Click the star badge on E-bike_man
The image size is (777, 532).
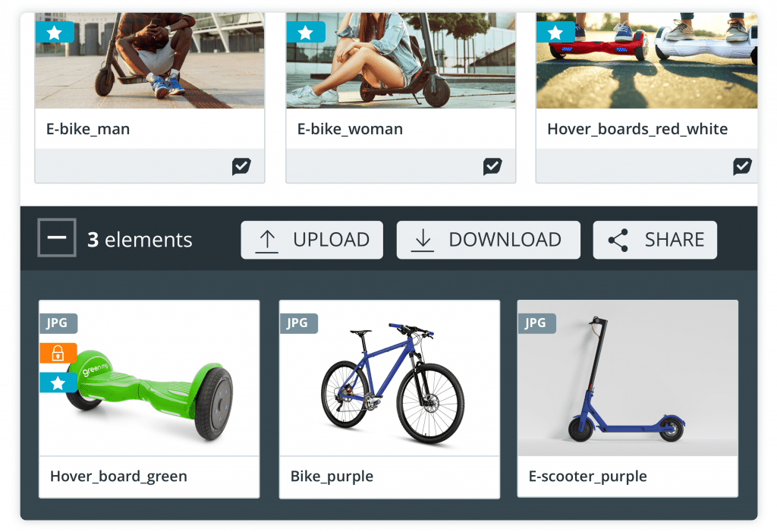55,32
